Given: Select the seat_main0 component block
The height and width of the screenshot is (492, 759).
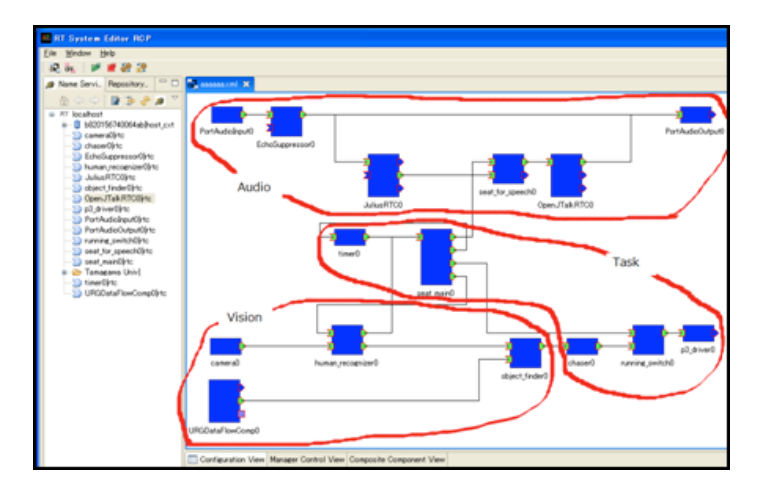Looking at the screenshot, I should (436, 257).
